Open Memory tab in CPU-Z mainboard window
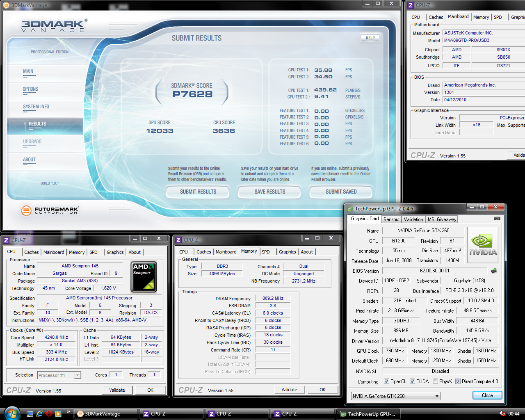The width and height of the screenshot is (525, 420). click(481, 17)
